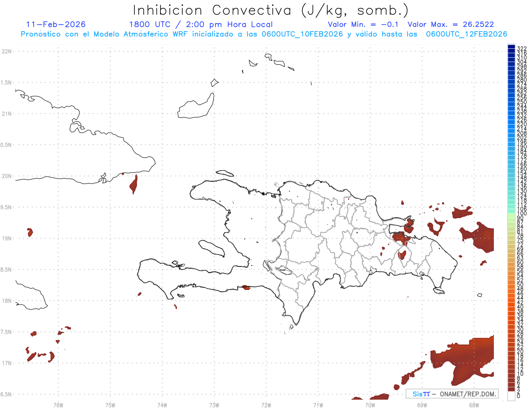Click the 'Valor Max. = 26.2522' readout
Image resolution: width=532 pixels, height=411 pixels.
[450, 24]
